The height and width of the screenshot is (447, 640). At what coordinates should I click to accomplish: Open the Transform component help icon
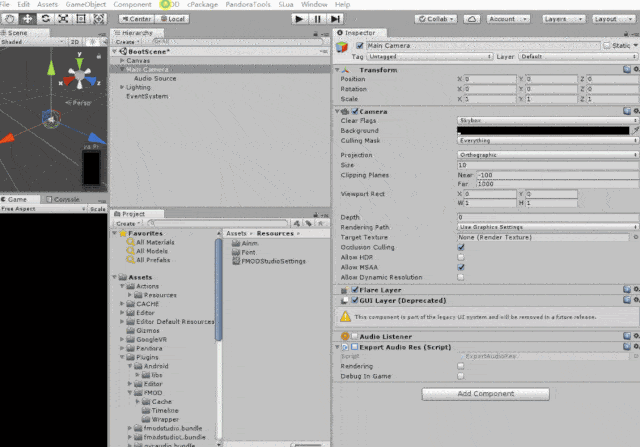626,70
